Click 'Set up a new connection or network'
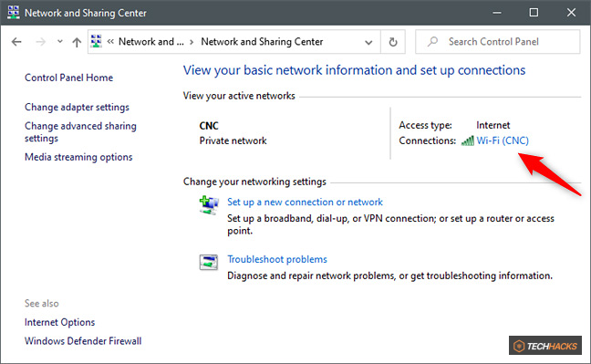The height and width of the screenshot is (364, 591). click(305, 203)
